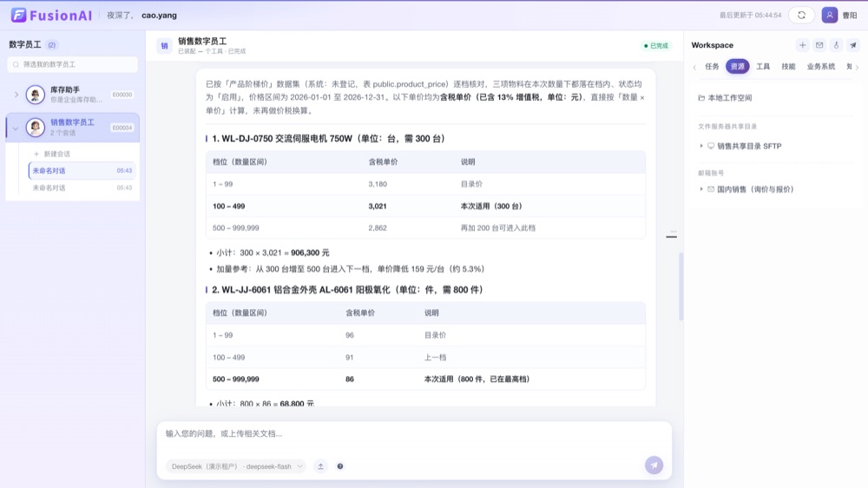Image resolution: width=868 pixels, height=488 pixels.
Task: Click the FusionAI logo icon
Action: coord(19,15)
